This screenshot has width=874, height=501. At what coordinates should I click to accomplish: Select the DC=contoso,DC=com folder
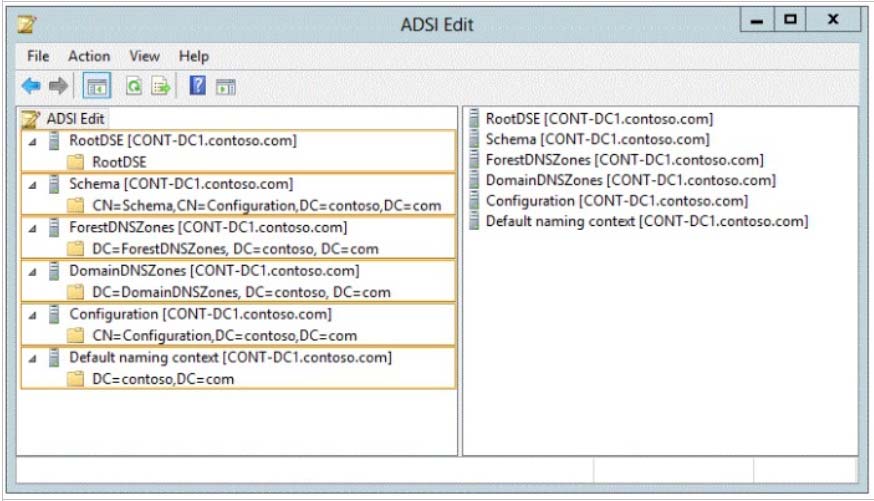[163, 380]
